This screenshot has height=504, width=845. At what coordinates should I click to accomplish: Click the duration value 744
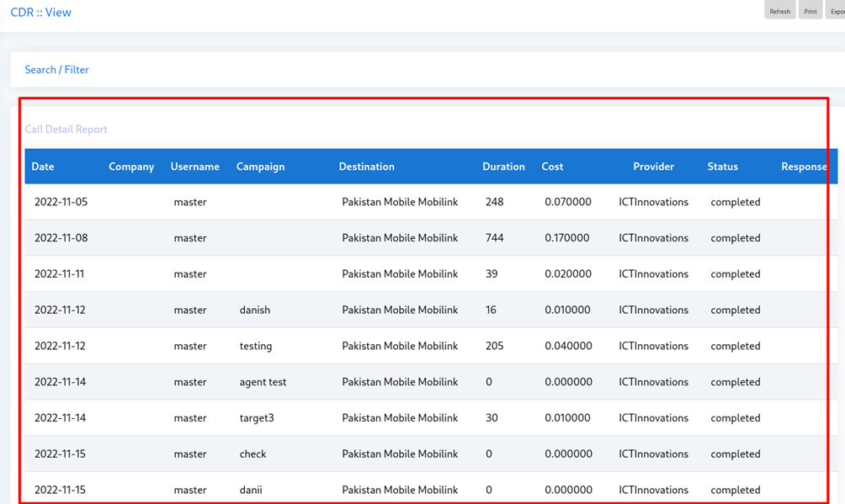(494, 238)
